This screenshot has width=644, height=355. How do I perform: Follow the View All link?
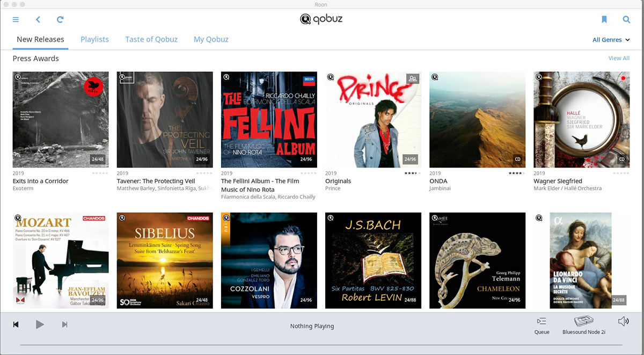tap(619, 58)
